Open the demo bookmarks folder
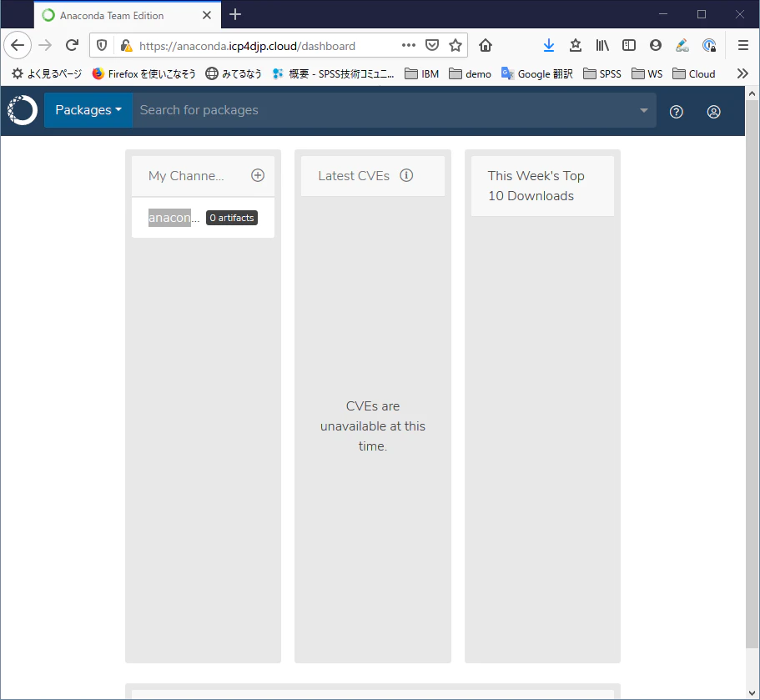 471,73
